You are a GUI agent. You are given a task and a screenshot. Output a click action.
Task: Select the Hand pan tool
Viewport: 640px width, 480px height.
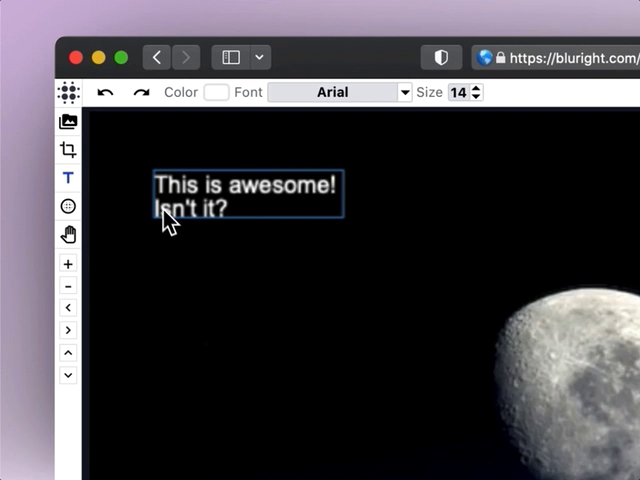pyautogui.click(x=68, y=235)
